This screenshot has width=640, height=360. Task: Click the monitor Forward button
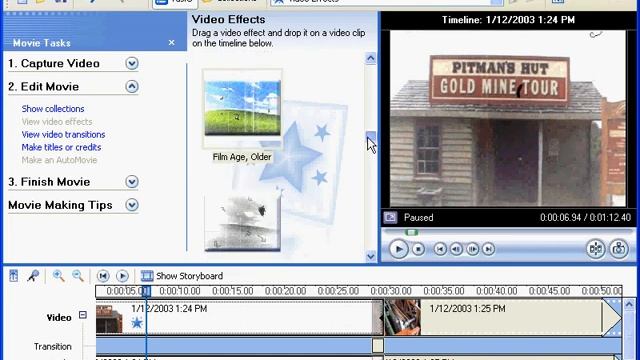coord(488,249)
